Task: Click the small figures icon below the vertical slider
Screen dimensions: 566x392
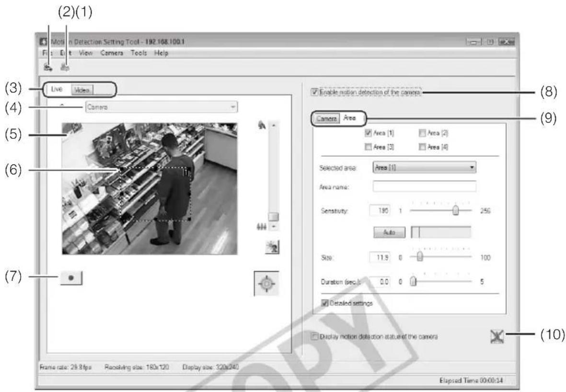Action: tap(261, 226)
